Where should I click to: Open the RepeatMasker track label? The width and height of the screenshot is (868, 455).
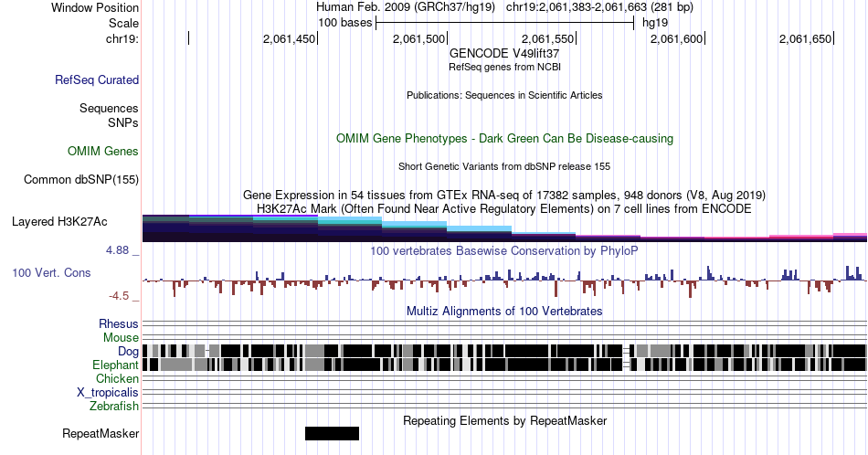pos(101,433)
